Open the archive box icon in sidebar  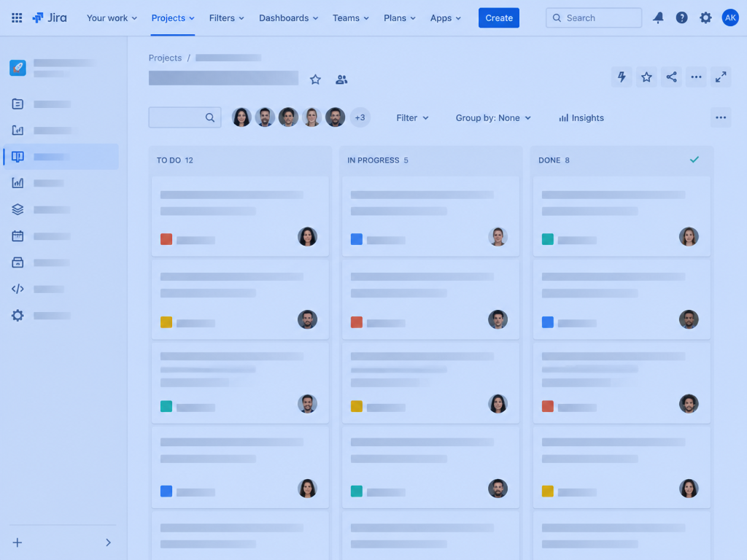[18, 262]
